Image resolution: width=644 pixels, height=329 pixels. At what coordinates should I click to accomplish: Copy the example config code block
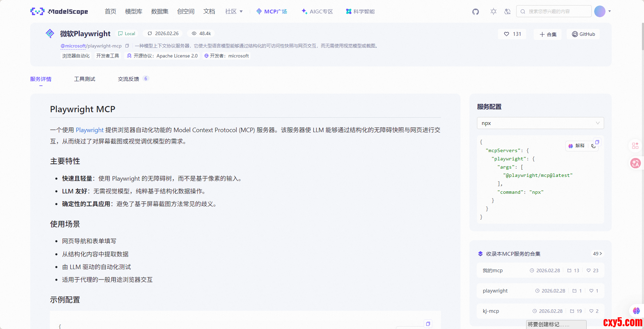pos(428,324)
